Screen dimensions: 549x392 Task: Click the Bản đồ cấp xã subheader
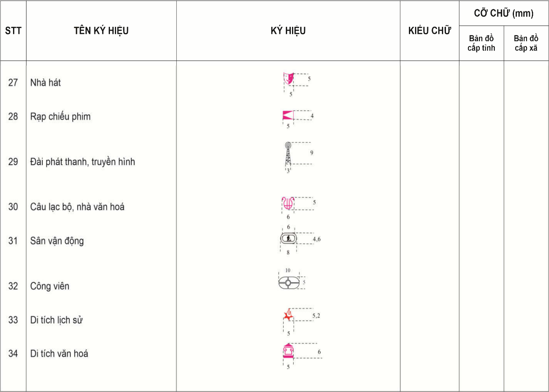(526, 43)
